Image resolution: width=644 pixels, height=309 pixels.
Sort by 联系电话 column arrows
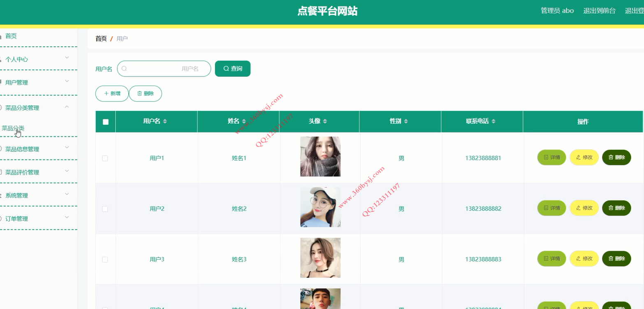point(493,121)
